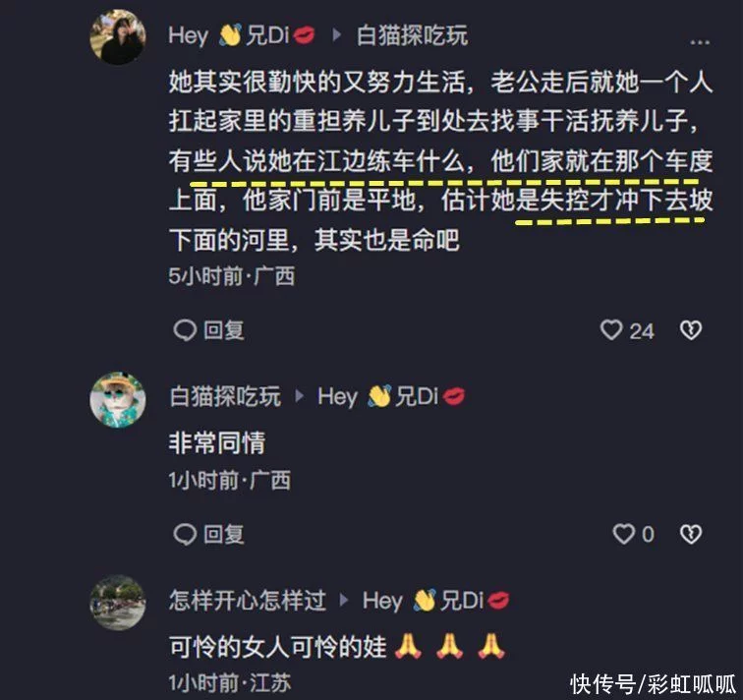Click the first comment text starting 她其实很勤快
Image resolution: width=743 pixels, height=700 pixels.
click(440, 160)
